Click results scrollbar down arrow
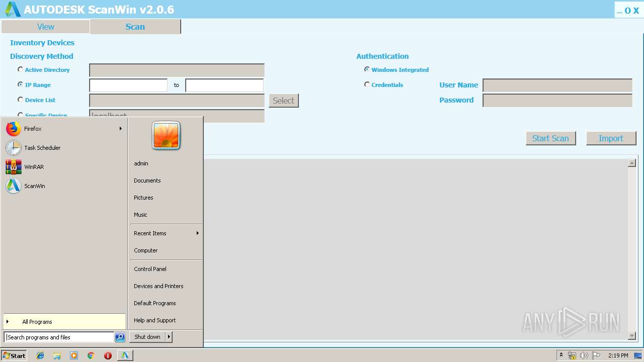 [632, 335]
